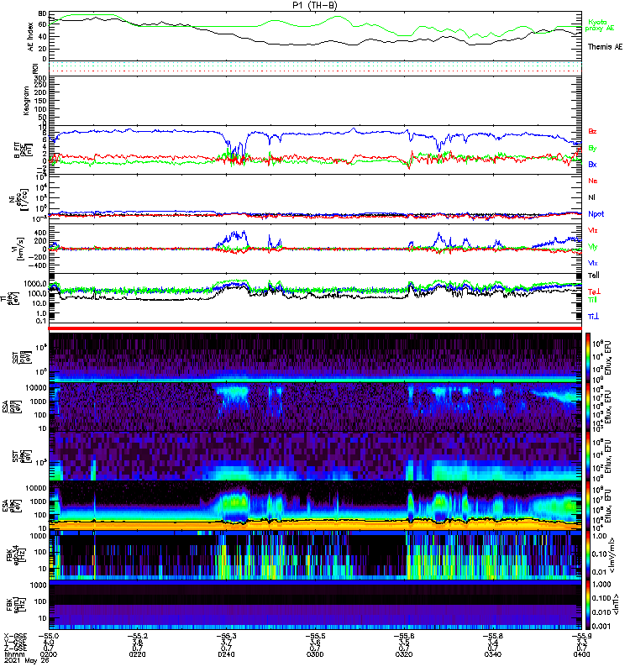Image resolution: width=630 pixels, height=672 pixels.
Task: Click the "Keogram" y-axis label
Action: pyautogui.click(x=26, y=100)
